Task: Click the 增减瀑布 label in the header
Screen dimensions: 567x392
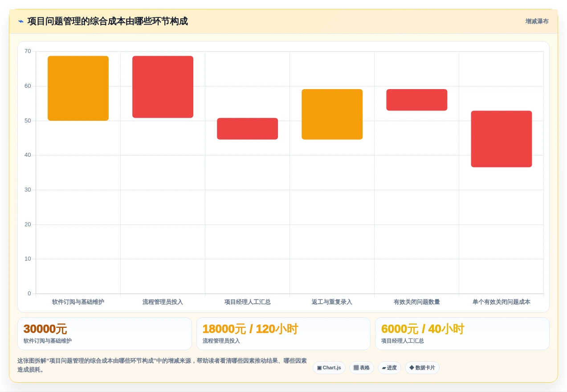Action: [x=537, y=21]
